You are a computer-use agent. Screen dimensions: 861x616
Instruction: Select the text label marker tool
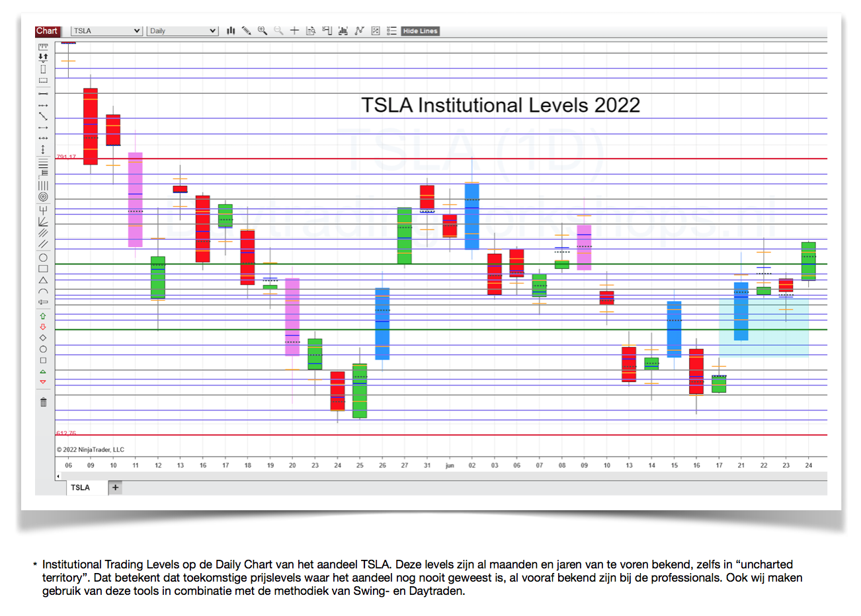click(43, 302)
